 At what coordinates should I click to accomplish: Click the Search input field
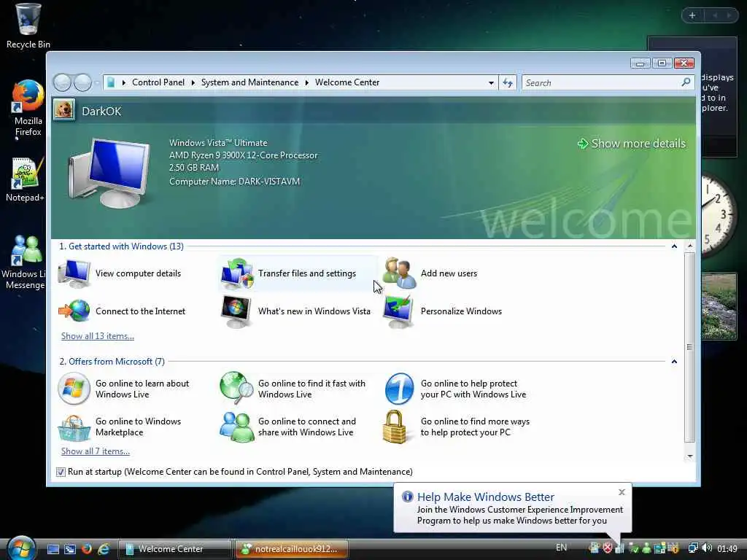(x=601, y=83)
